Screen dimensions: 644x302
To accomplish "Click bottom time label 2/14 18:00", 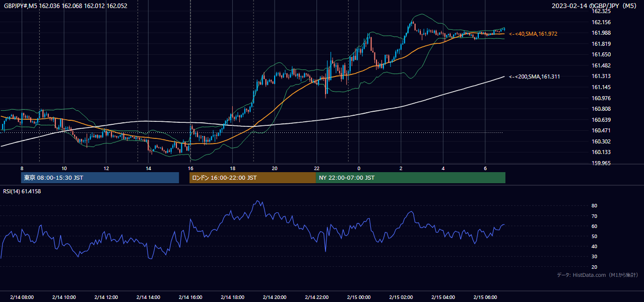I will pyautogui.click(x=232, y=297).
